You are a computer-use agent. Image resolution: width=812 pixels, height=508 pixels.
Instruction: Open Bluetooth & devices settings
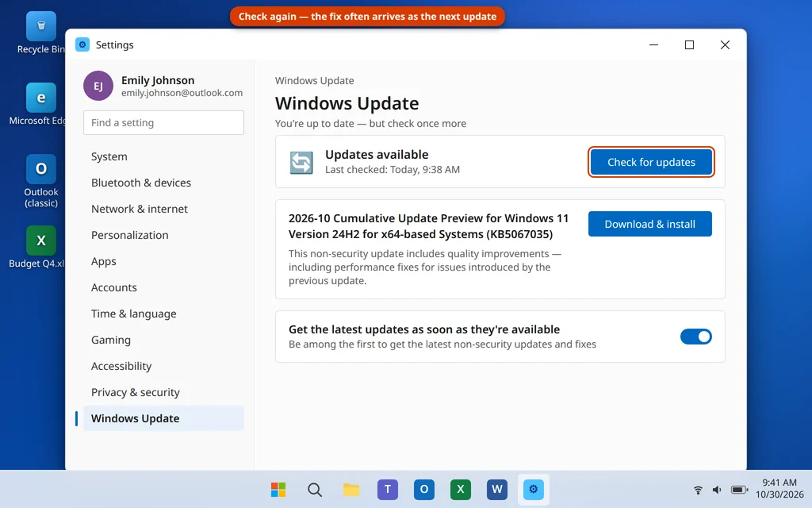163,183
